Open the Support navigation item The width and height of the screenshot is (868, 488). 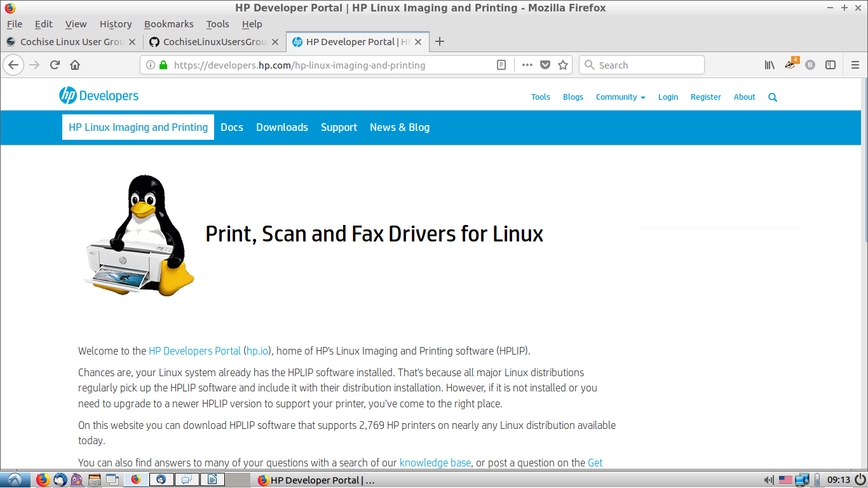point(339,127)
